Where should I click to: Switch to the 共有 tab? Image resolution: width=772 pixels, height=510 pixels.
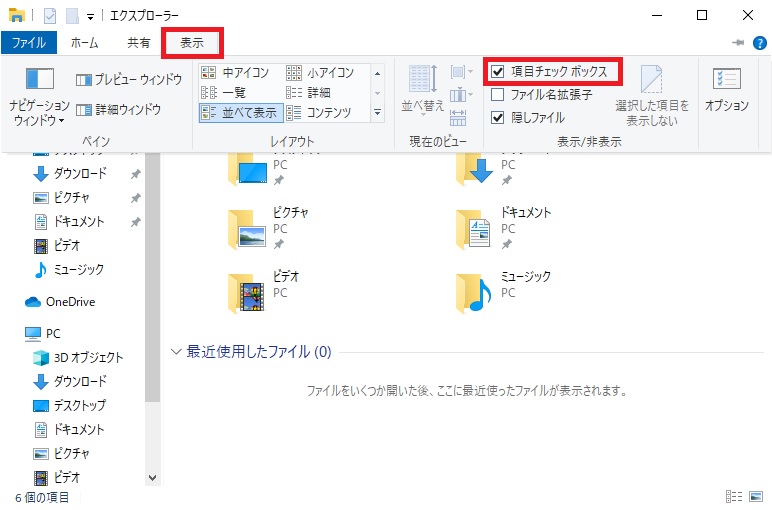(x=138, y=43)
